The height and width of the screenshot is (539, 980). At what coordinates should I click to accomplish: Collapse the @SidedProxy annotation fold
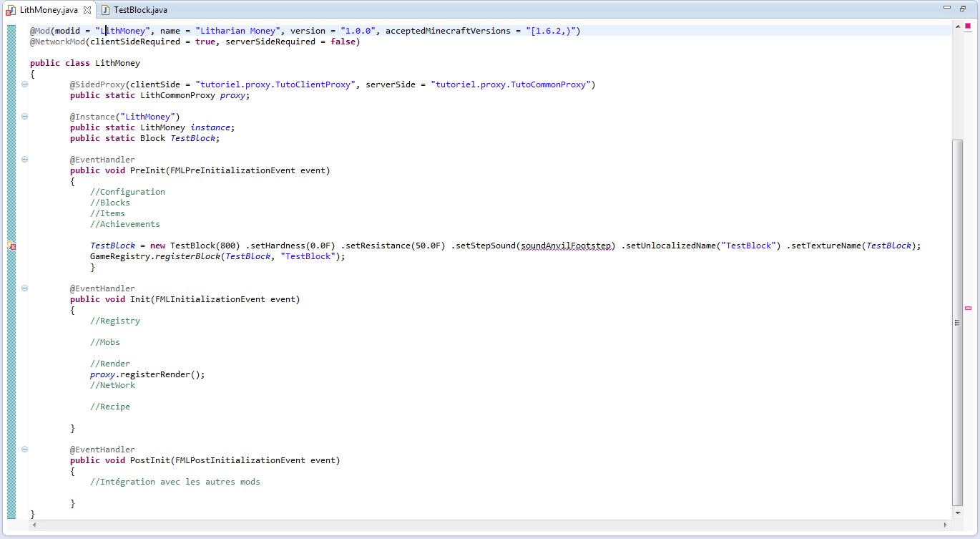pyautogui.click(x=25, y=84)
